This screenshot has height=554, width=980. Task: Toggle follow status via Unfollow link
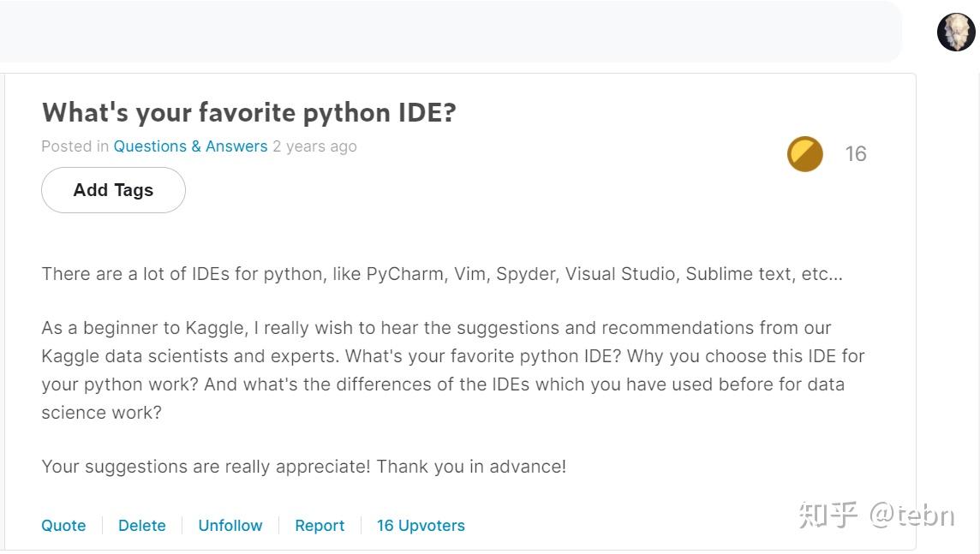click(230, 525)
